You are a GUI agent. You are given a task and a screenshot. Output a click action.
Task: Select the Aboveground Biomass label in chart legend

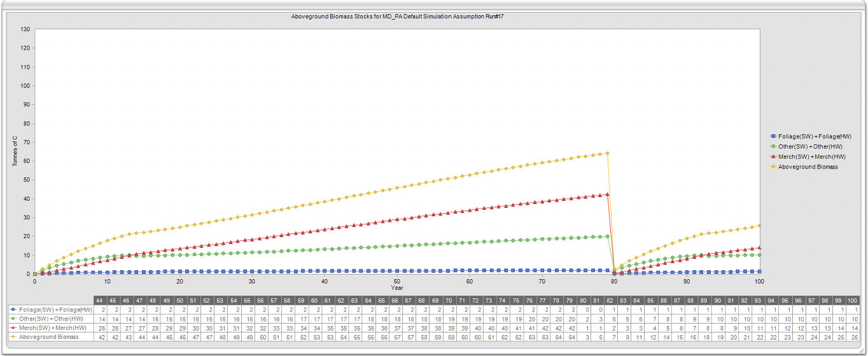point(808,167)
